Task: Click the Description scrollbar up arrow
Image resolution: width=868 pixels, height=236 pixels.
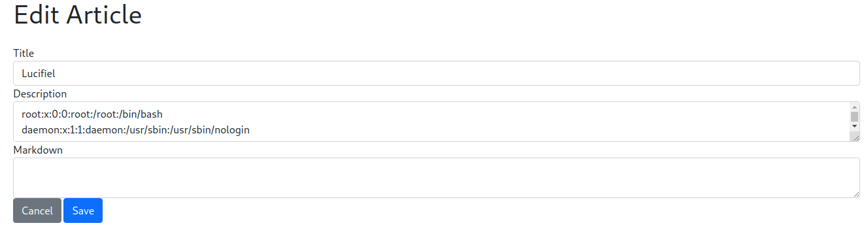Action: tap(854, 107)
